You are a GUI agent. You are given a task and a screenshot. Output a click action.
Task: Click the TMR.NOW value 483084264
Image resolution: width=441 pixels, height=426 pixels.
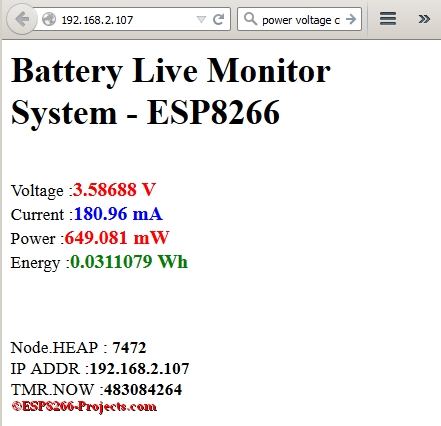pos(143,390)
